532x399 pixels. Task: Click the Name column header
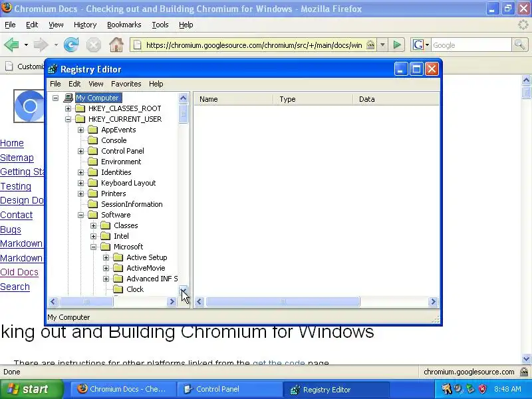click(x=233, y=99)
